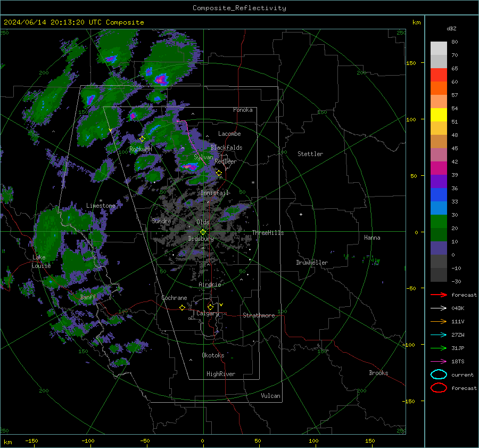Viewport: 479px width, 448px height.
Task: Click the Airdrie city label
Action: point(210,284)
